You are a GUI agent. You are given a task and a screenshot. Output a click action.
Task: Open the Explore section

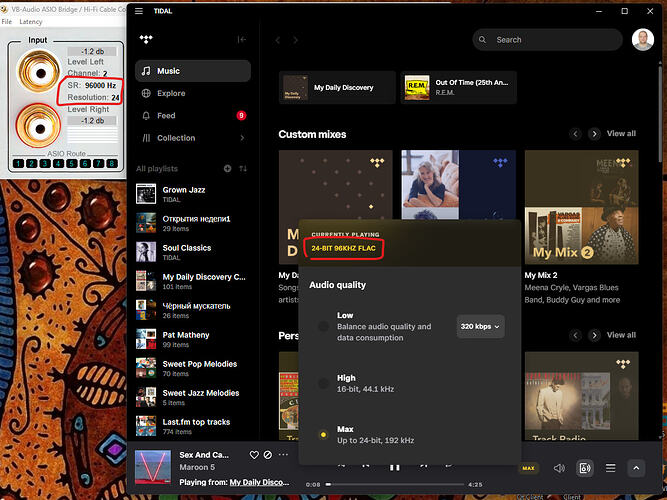click(193, 93)
